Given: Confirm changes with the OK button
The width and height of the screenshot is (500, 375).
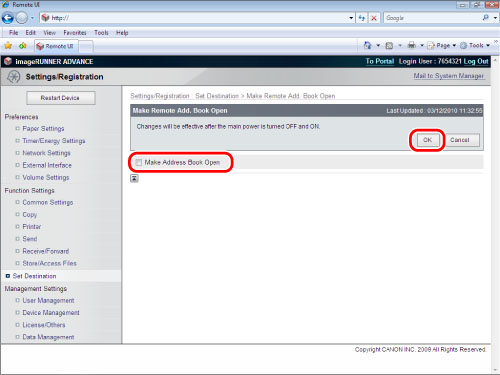Looking at the screenshot, I should tap(427, 140).
